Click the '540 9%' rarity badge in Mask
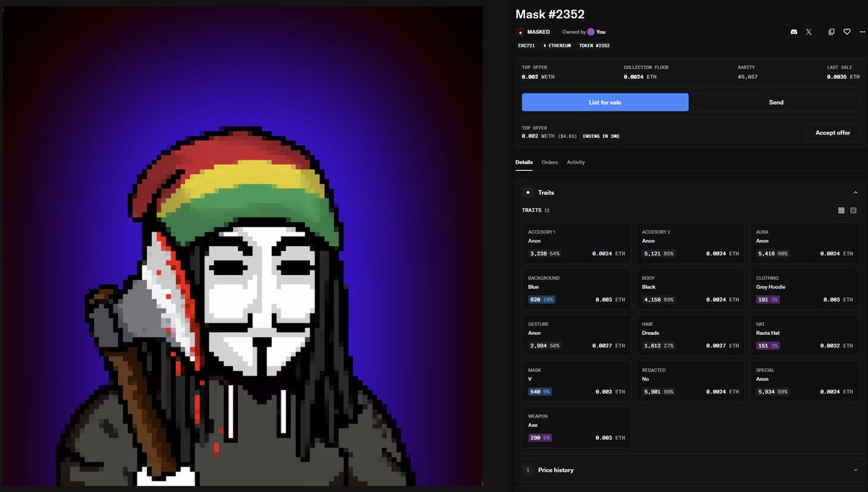Image resolution: width=868 pixels, height=492 pixels. coord(540,391)
